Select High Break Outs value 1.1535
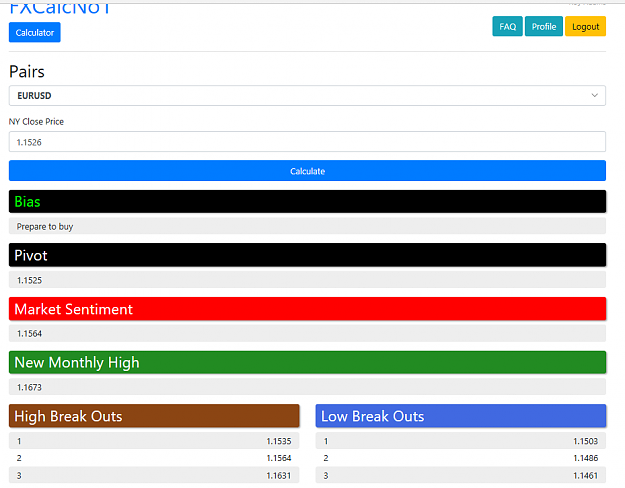Screen dimensions: 625x488 [279, 441]
